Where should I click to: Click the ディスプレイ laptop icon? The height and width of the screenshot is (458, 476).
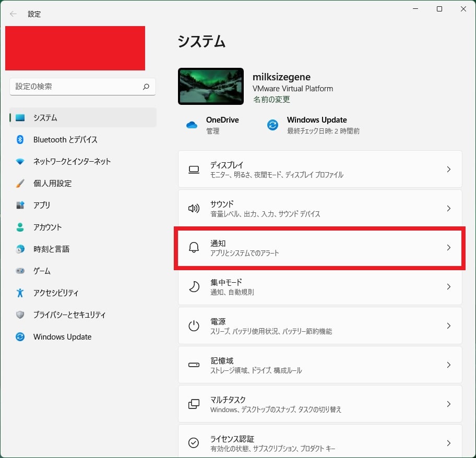coord(194,170)
